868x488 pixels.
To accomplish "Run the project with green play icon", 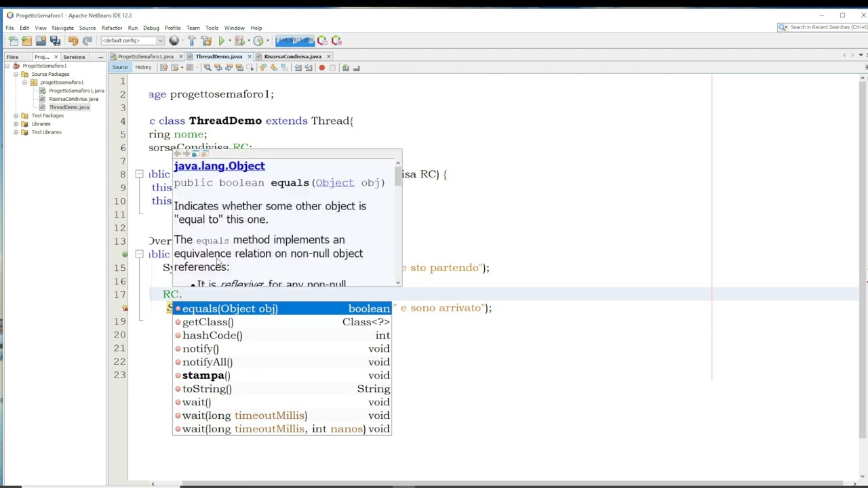I will pos(221,41).
